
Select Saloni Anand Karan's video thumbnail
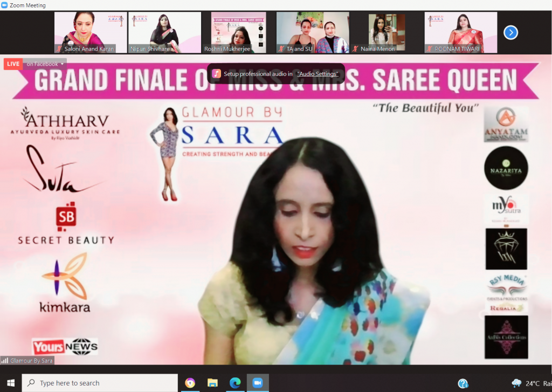point(91,32)
